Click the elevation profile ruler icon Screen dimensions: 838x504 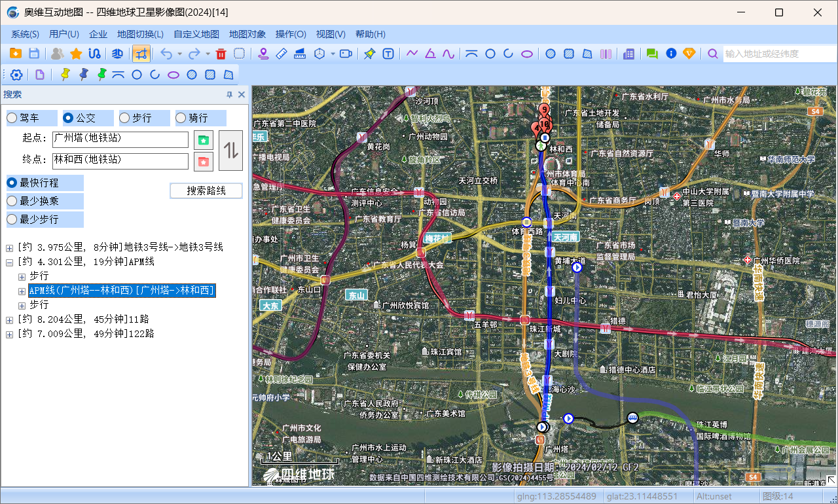pos(300,54)
